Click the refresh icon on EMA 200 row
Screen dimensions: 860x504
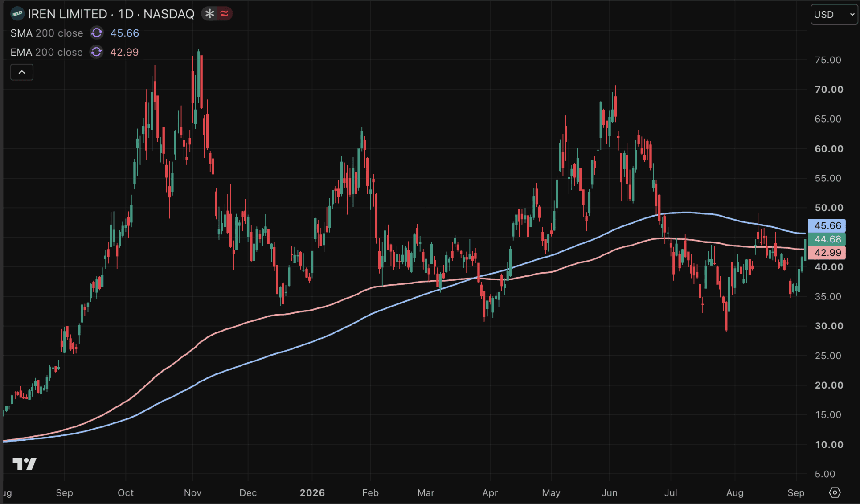96,52
